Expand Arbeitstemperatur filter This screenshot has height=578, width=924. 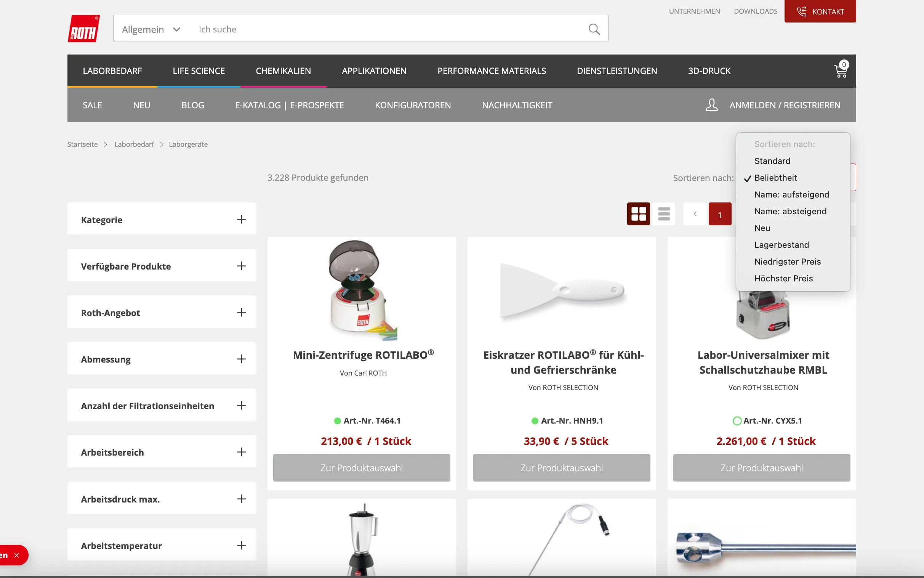pos(241,546)
